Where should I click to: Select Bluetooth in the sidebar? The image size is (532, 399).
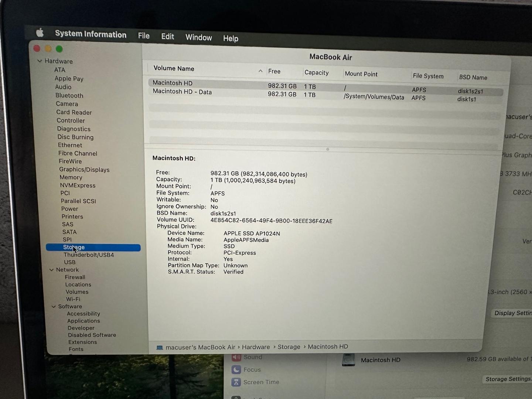(x=69, y=95)
